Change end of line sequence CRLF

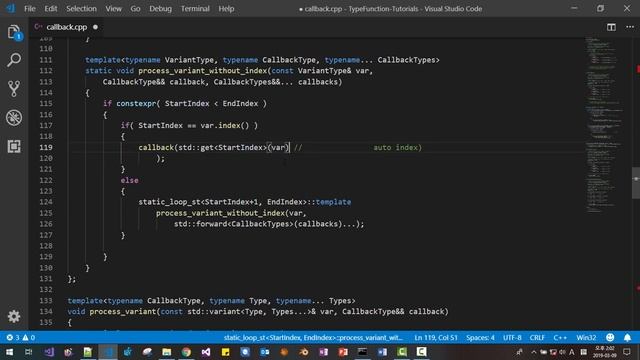(537, 338)
